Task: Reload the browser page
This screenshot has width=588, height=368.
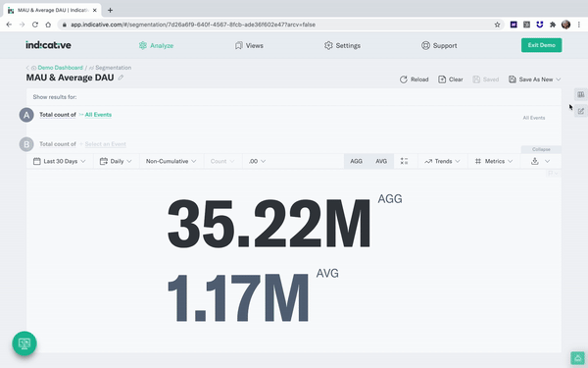Action: click(35, 25)
